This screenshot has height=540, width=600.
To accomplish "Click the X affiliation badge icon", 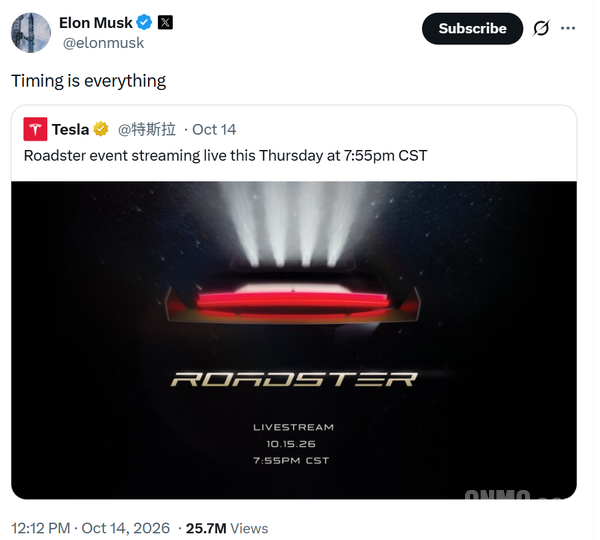I will click(165, 23).
